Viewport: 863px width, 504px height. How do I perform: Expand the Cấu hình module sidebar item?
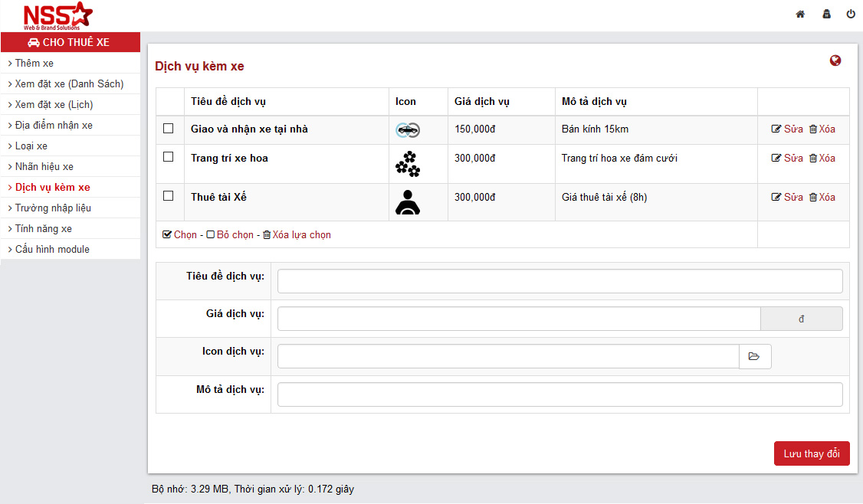click(52, 249)
